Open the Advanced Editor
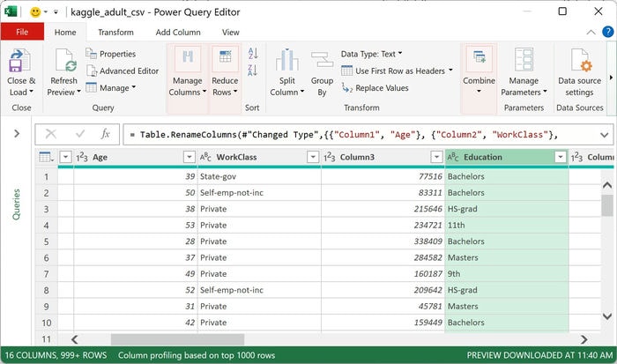This screenshot has height=364, width=617. point(123,71)
